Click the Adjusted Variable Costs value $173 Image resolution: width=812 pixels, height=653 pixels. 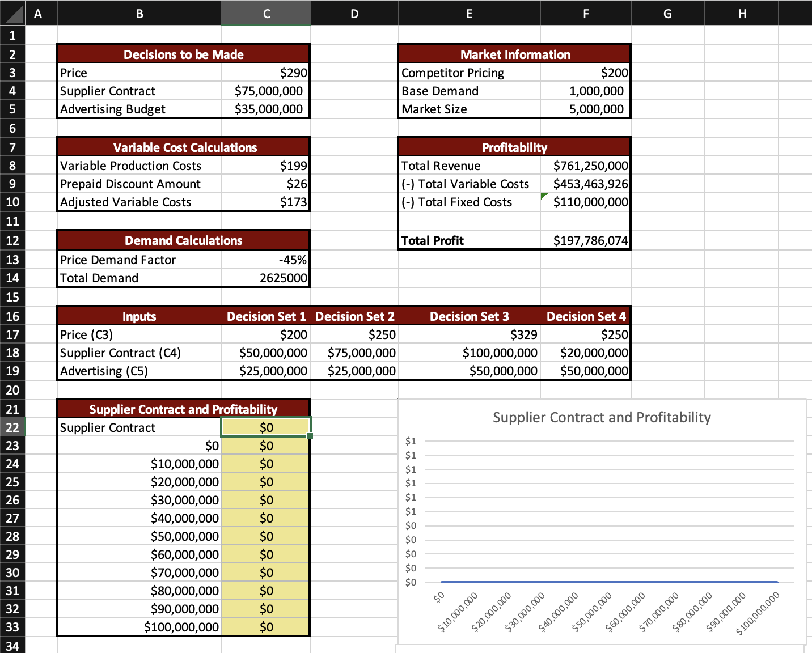pyautogui.click(x=294, y=202)
